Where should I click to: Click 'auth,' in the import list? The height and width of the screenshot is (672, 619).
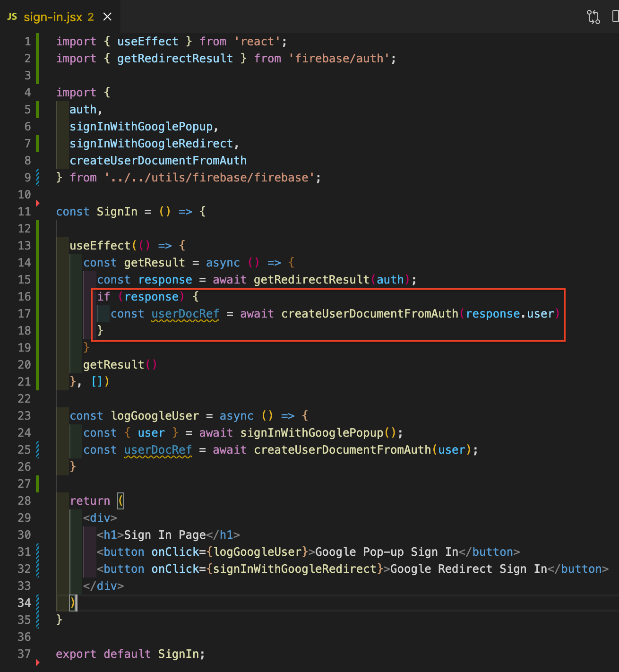coord(86,110)
